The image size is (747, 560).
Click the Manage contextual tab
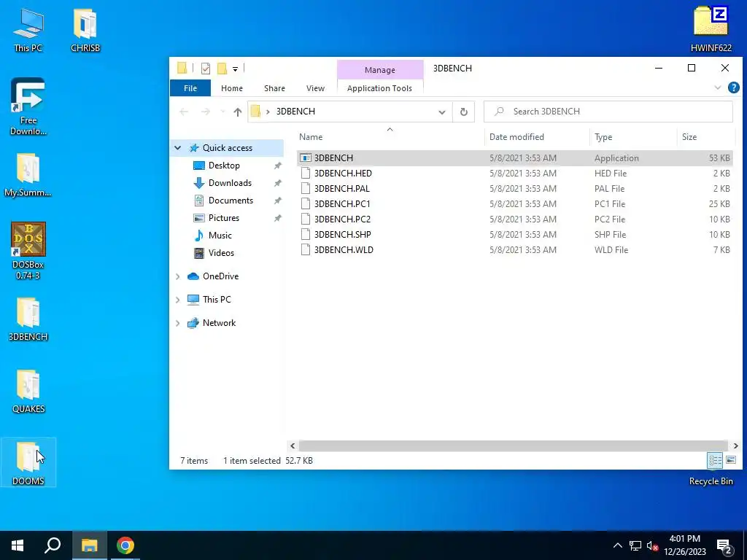379,69
